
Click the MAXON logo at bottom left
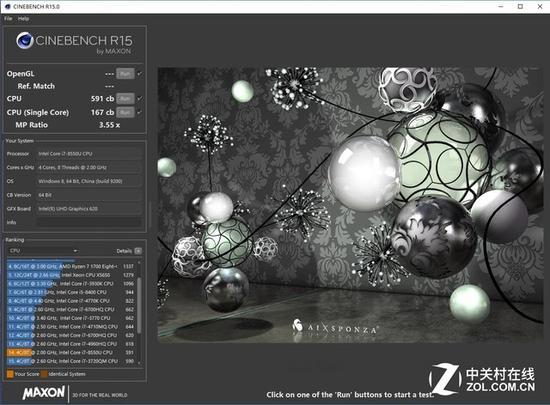pyautogui.click(x=44, y=392)
